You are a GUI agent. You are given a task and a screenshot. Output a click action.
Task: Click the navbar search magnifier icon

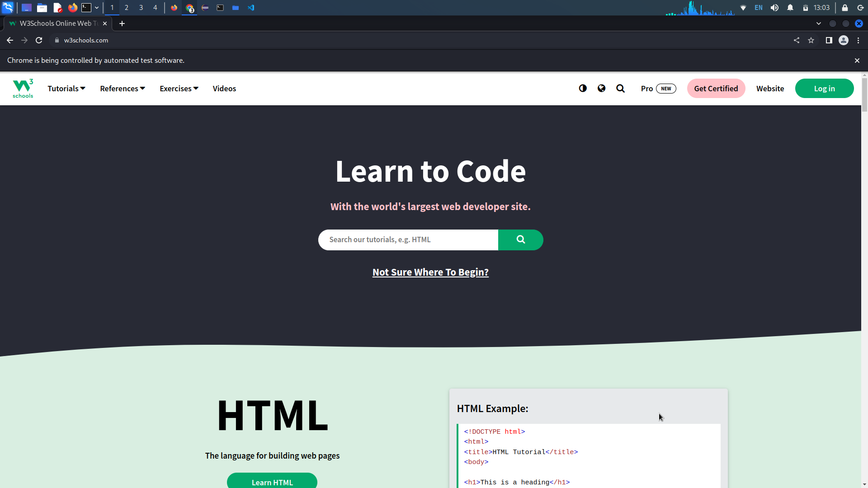[620, 89]
